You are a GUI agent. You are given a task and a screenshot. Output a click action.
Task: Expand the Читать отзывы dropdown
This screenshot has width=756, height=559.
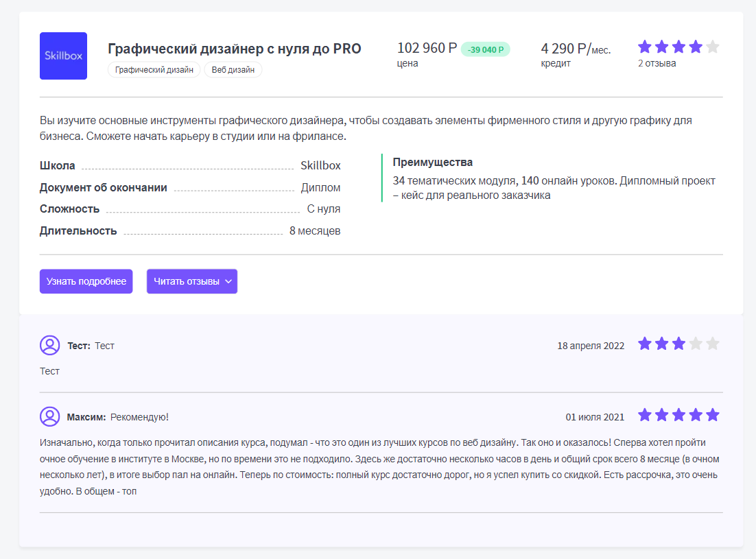[x=192, y=281]
